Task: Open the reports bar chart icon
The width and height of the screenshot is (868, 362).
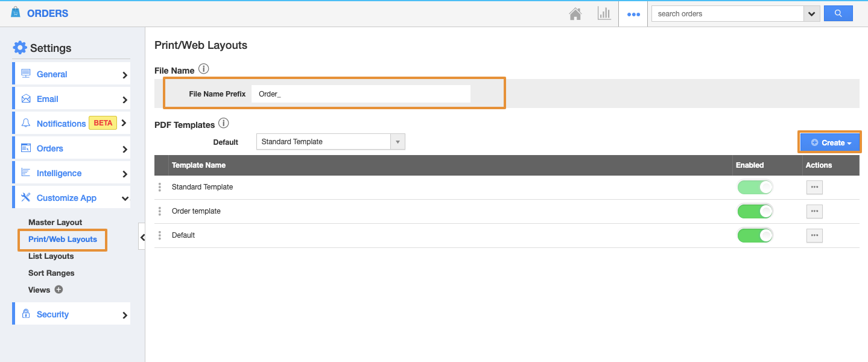Action: click(604, 14)
